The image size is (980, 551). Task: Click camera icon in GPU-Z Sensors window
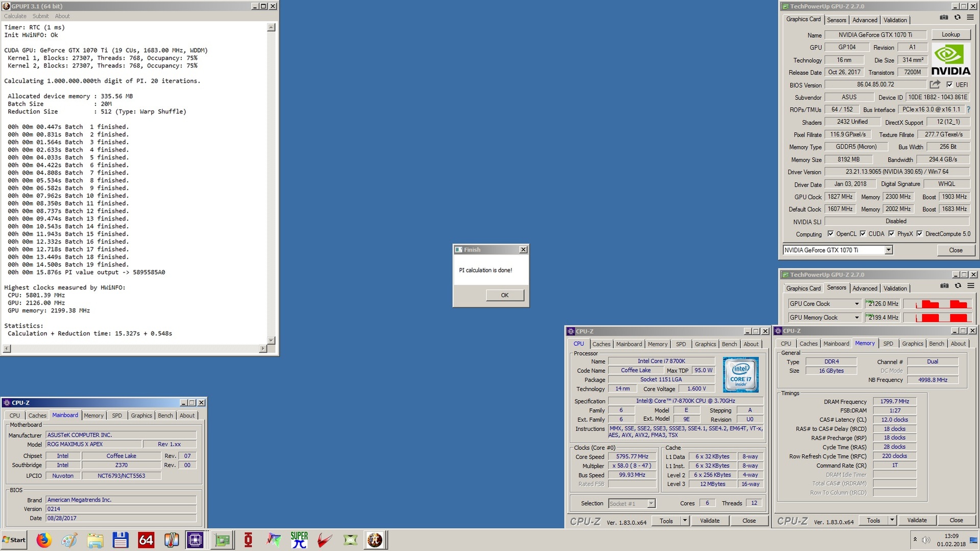(944, 286)
